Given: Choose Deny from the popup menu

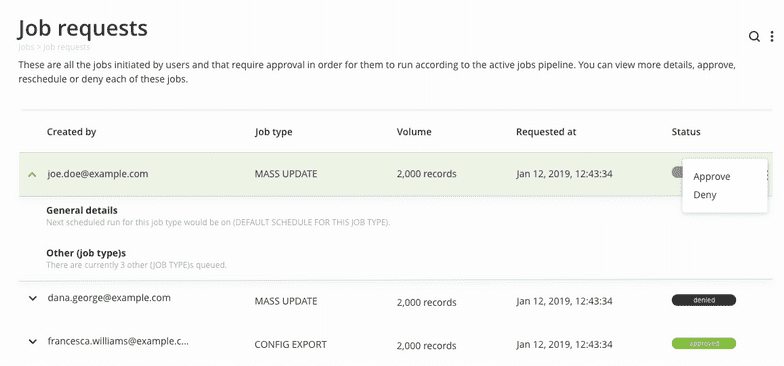Looking at the screenshot, I should coord(704,195).
